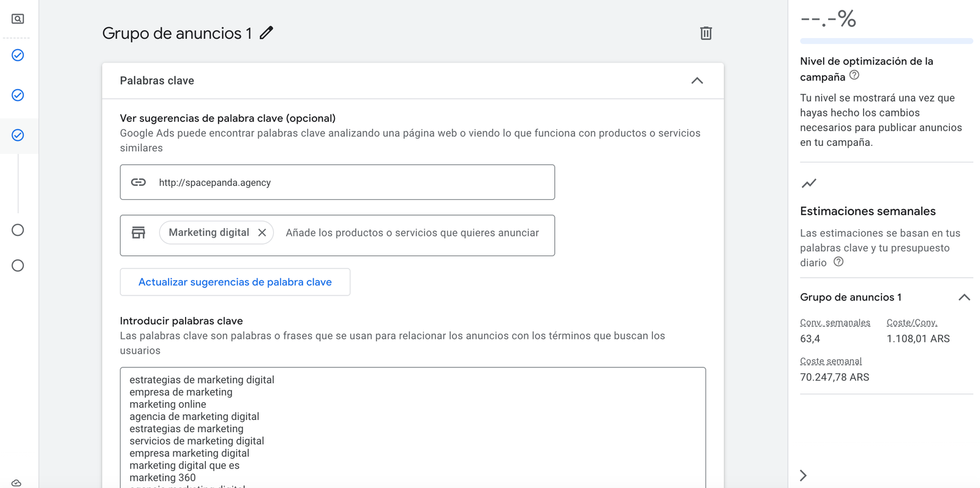
Task: Click the 63,4 weekly conversions value
Action: [x=810, y=338]
